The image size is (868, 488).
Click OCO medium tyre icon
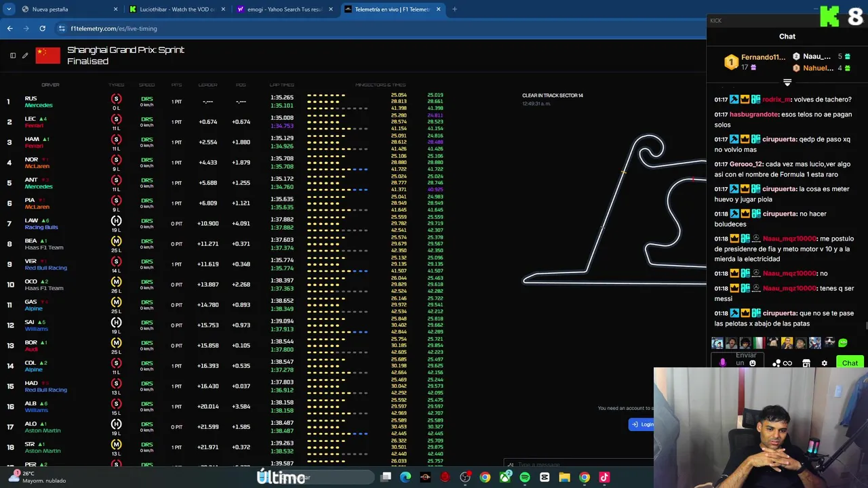pos(116,282)
